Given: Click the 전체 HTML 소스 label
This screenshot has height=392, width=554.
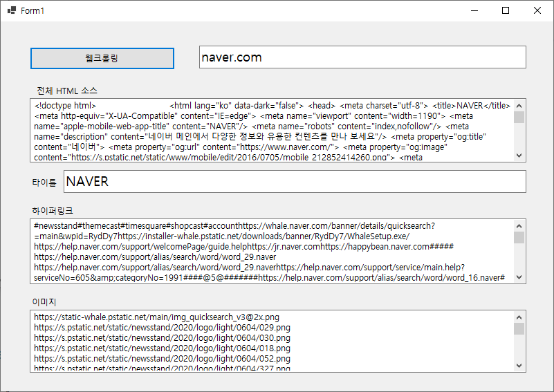Looking at the screenshot, I should 67,91.
